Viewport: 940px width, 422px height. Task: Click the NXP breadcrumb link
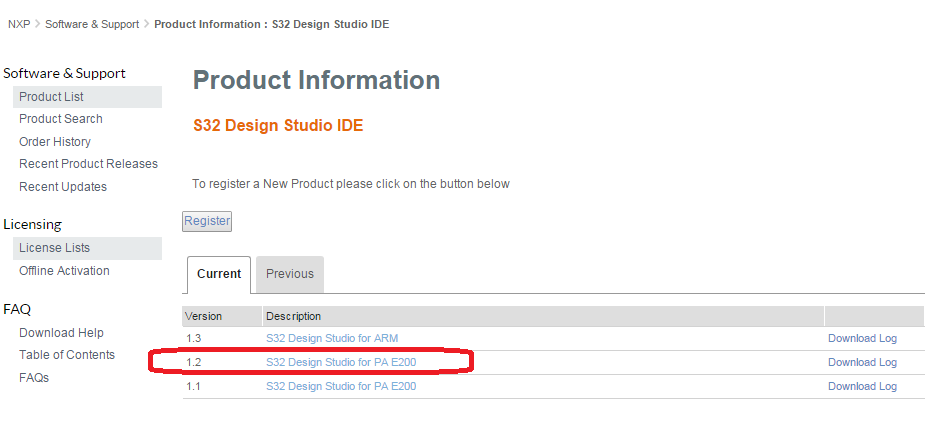pos(19,24)
